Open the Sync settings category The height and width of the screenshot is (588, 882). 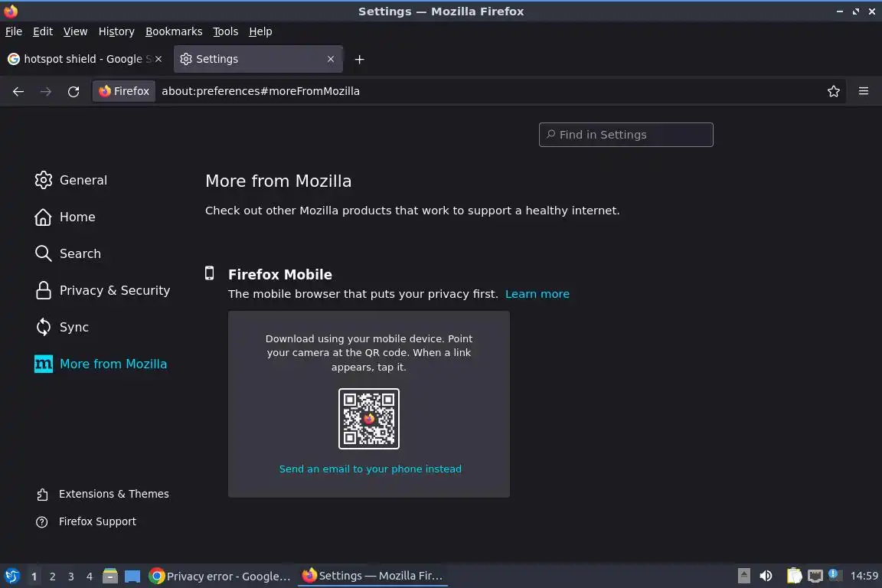(x=62, y=327)
